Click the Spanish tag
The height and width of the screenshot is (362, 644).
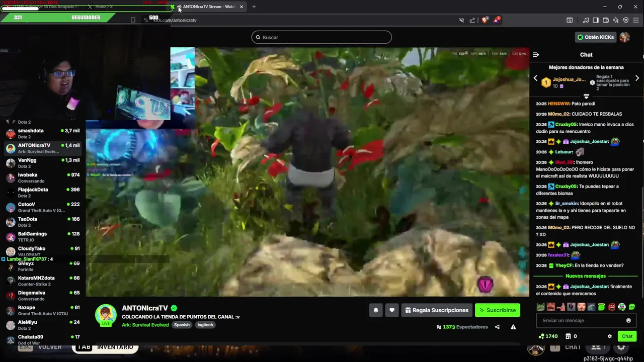click(182, 325)
